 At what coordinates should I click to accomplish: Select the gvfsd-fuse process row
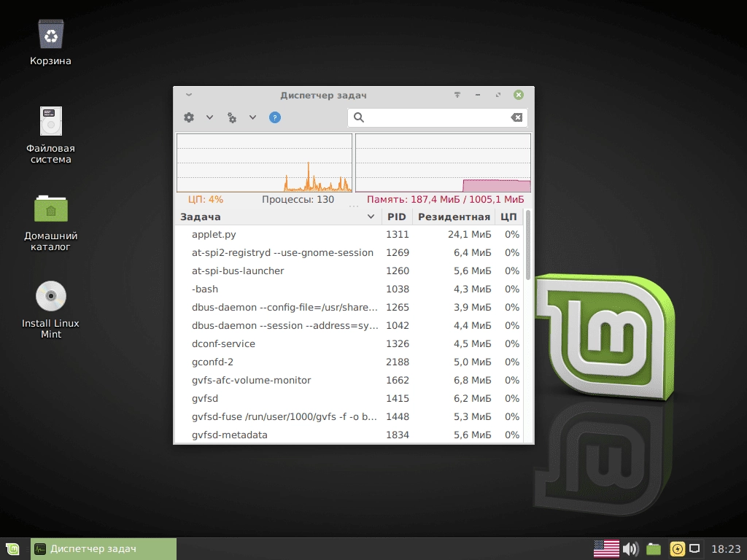pyautogui.click(x=349, y=416)
